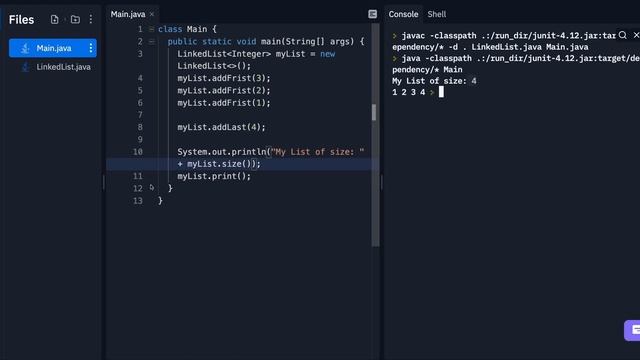This screenshot has width=640, height=360.
Task: Open the purple chat bubble button
Action: [632, 330]
